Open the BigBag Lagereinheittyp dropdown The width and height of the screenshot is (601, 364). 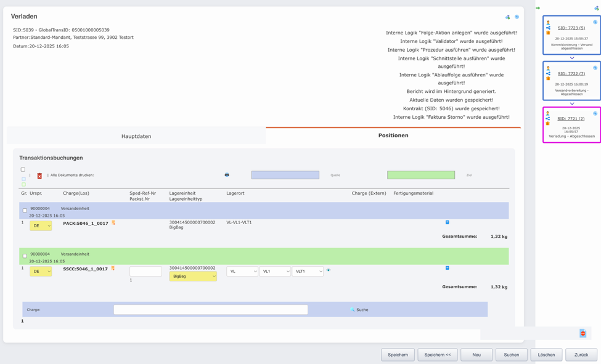coord(193,277)
